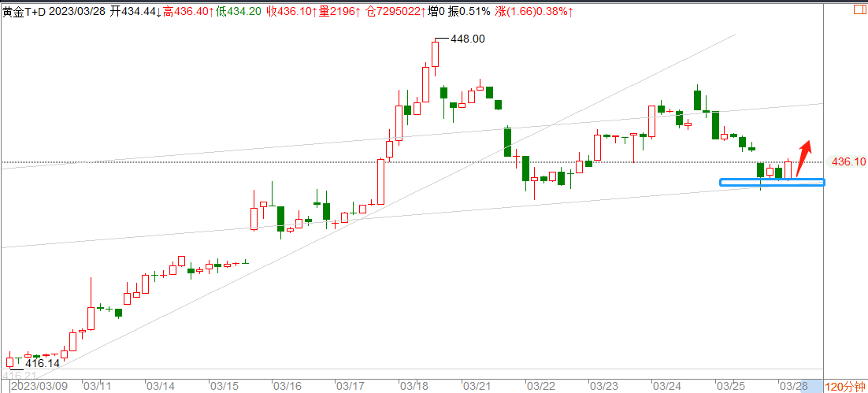868x393 pixels.
Task: Click the 03/21 date label on the time axis
Action: point(478,386)
